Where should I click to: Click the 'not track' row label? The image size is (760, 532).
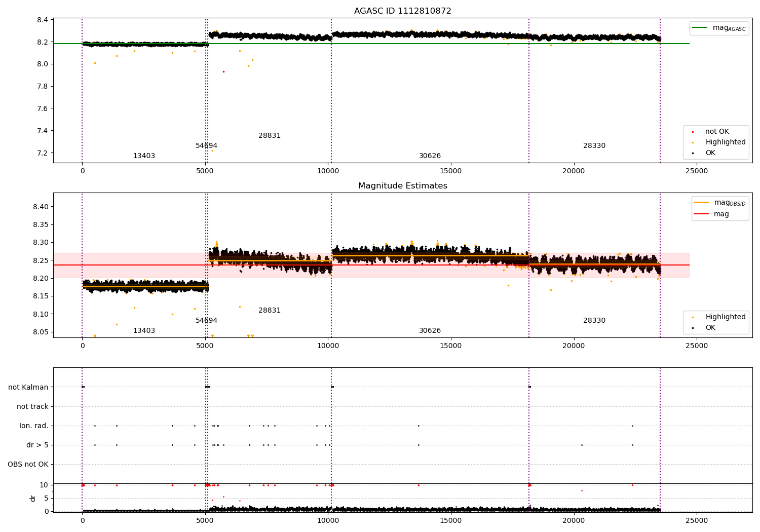(x=32, y=407)
